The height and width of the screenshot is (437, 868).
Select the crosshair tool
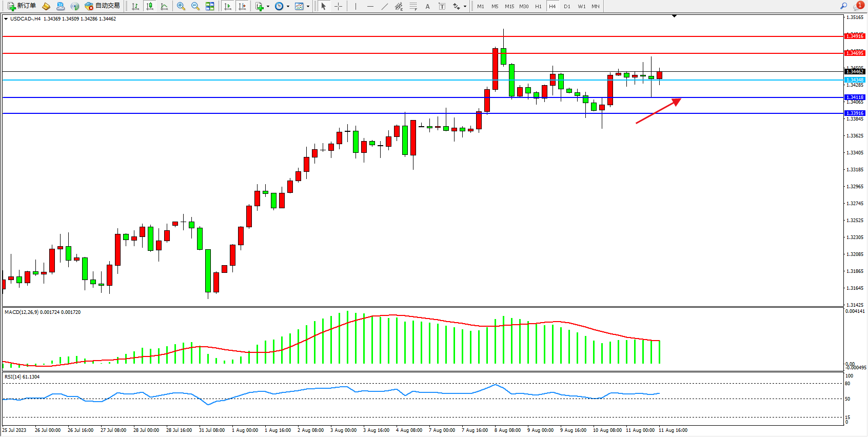pyautogui.click(x=339, y=6)
